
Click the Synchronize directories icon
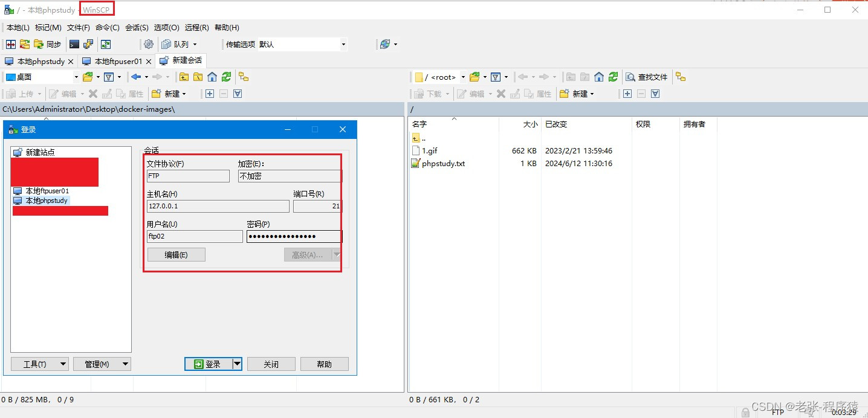coord(25,44)
